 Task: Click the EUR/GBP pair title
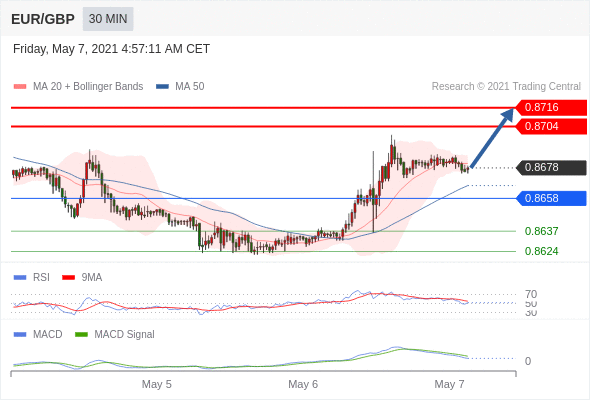pyautogui.click(x=43, y=19)
